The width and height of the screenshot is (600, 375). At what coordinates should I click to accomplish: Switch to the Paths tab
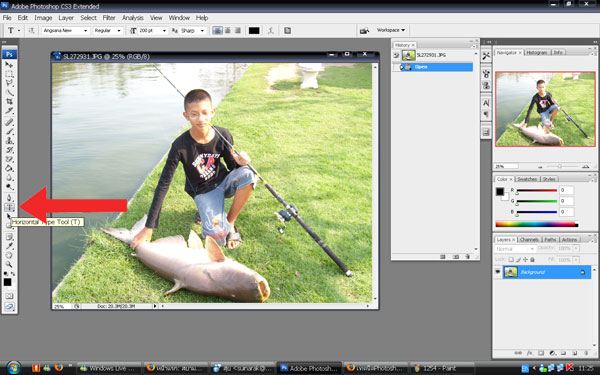point(550,240)
